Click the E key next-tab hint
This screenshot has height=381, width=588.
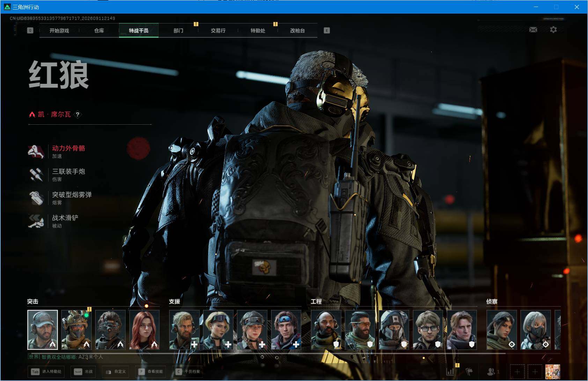coord(326,30)
